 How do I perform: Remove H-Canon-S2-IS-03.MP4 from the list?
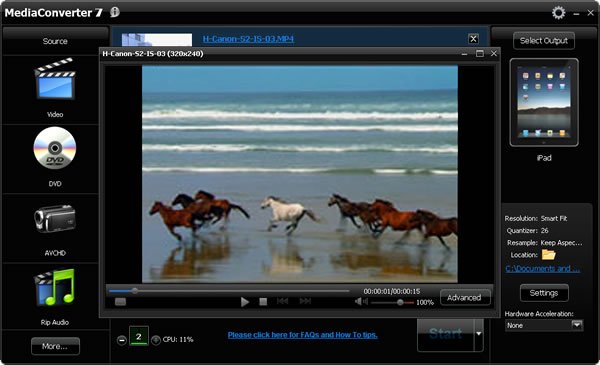click(x=473, y=39)
